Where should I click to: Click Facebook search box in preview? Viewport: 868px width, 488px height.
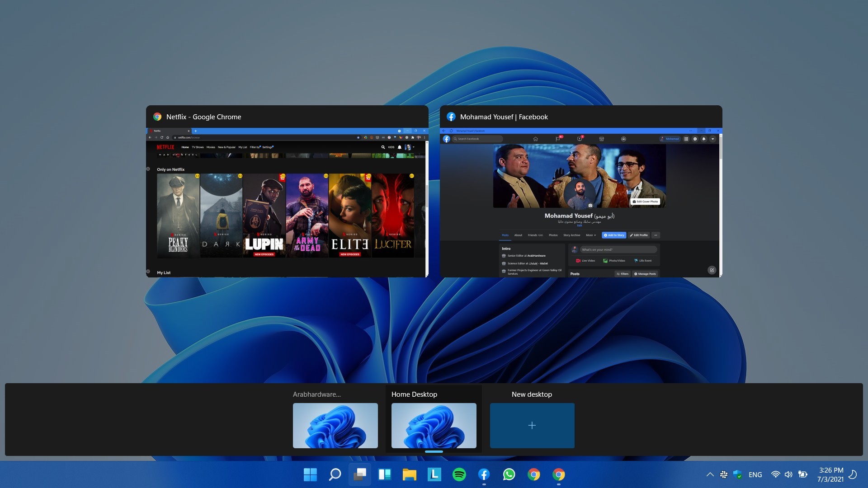pyautogui.click(x=477, y=139)
